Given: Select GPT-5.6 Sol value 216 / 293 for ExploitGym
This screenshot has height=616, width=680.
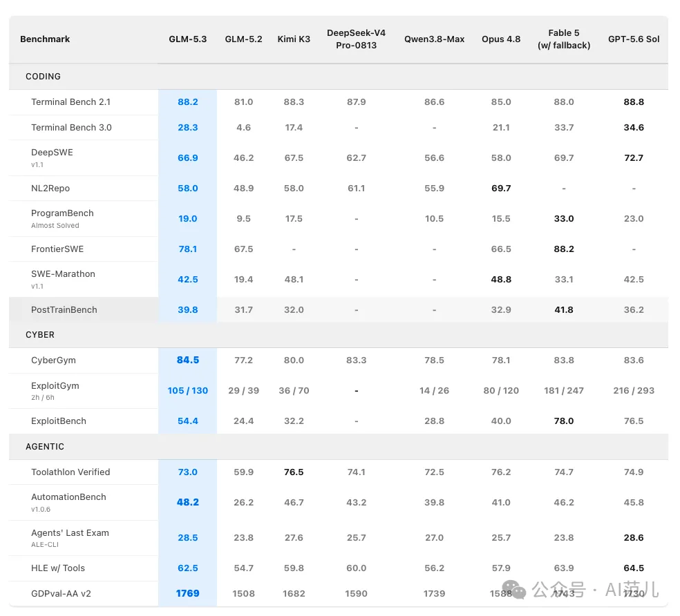Looking at the screenshot, I should coord(634,391).
